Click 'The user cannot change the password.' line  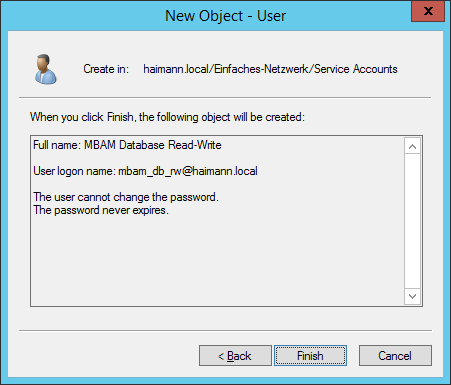(126, 197)
